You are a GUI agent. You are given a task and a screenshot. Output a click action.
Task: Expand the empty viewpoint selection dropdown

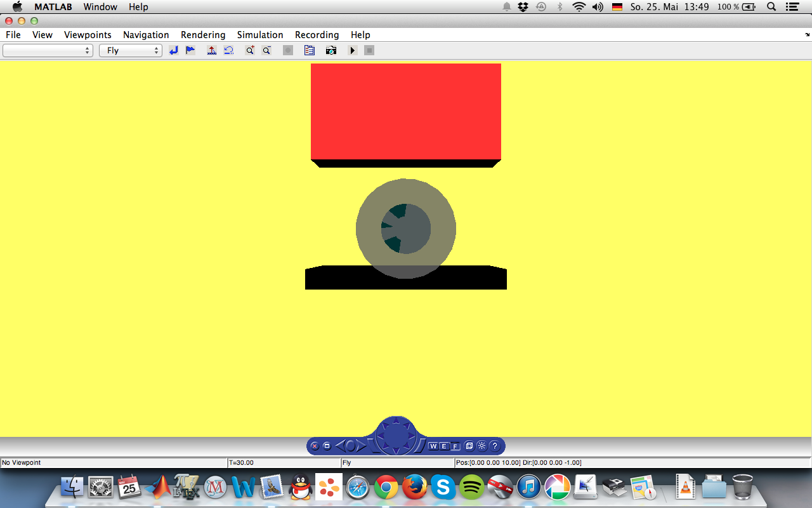coord(48,50)
